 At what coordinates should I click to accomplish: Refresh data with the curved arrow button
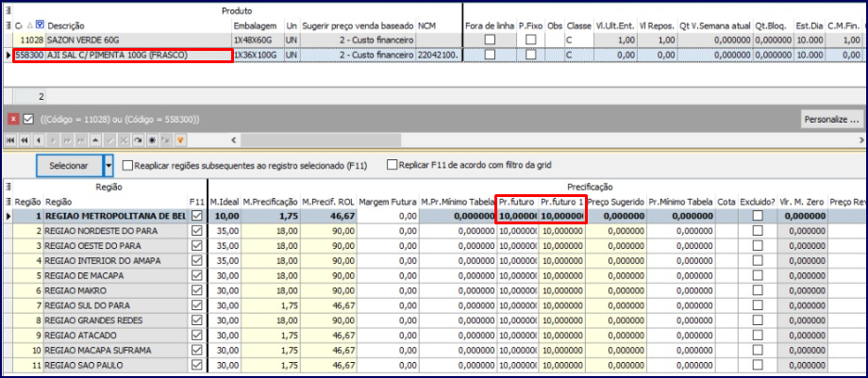click(139, 140)
